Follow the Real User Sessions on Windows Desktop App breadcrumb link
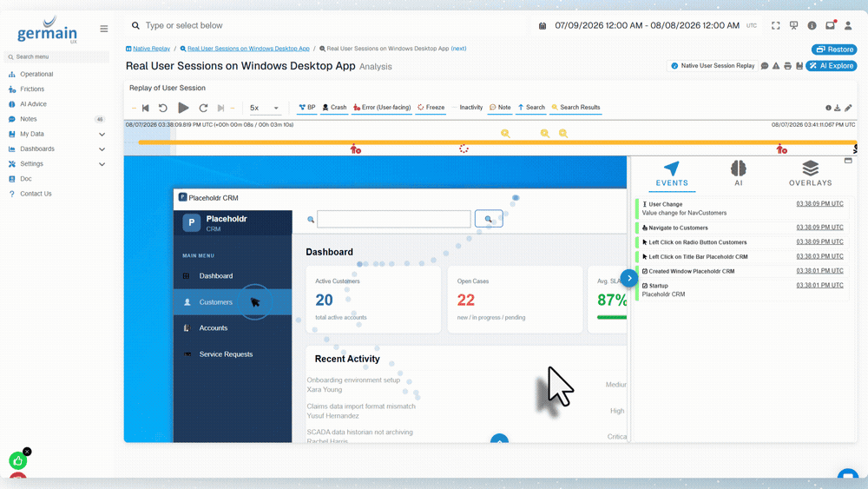The image size is (868, 489). point(248,49)
